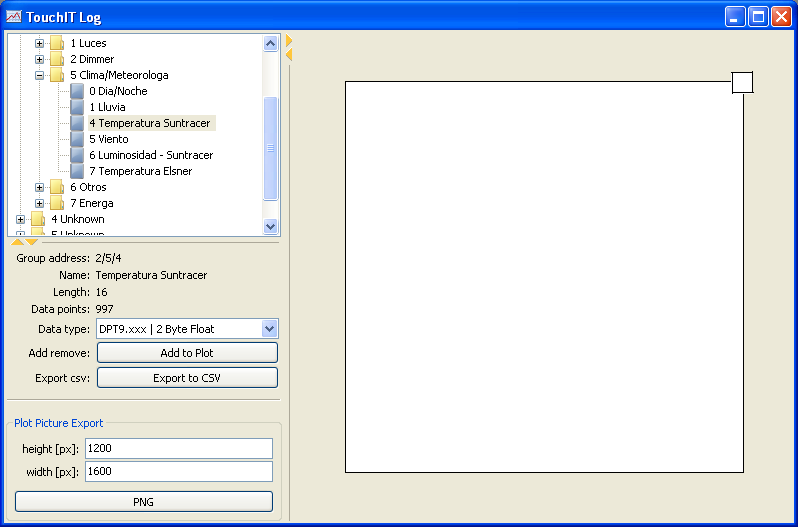
Task: Click the 1 Luces folder icon
Action: coord(58,43)
